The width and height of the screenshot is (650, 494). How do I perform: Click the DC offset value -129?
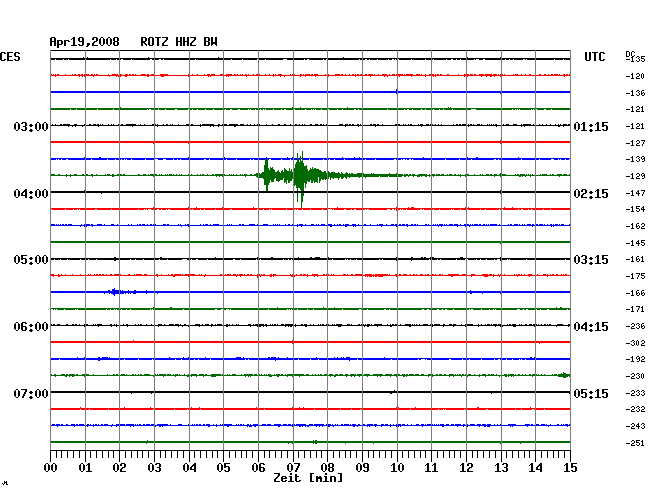[635, 176]
